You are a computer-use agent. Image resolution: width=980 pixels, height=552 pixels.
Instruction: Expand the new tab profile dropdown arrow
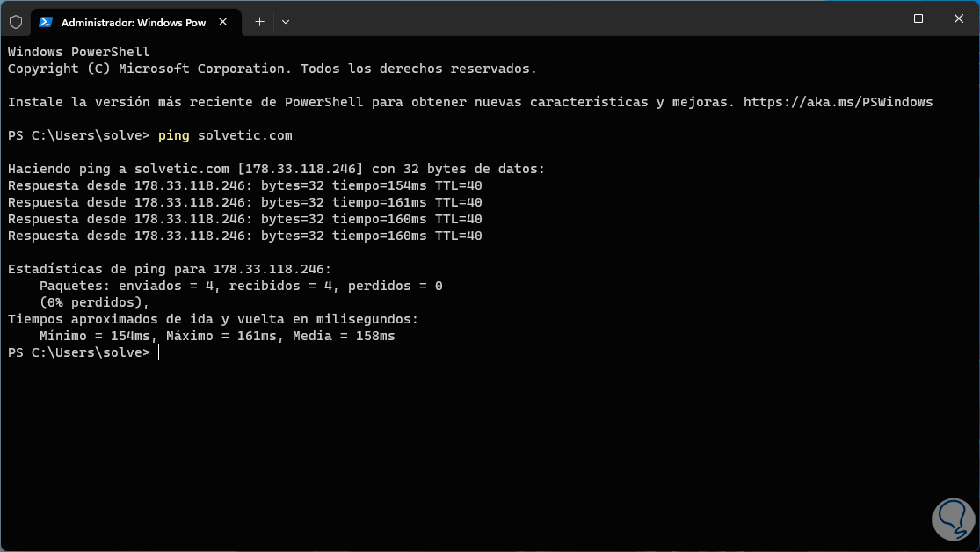click(286, 22)
